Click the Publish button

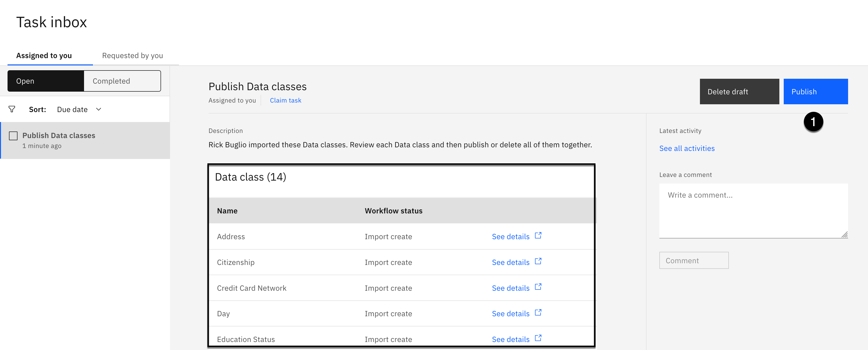coord(815,92)
